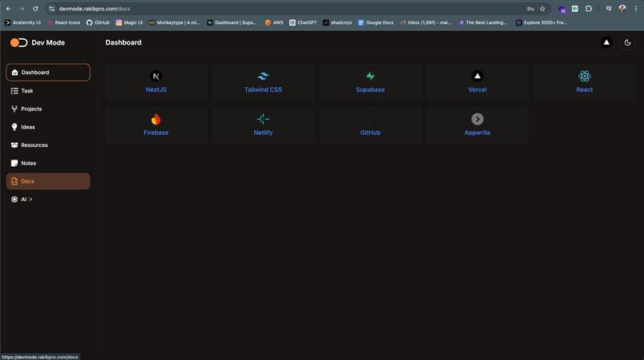Reload the page

point(35,9)
